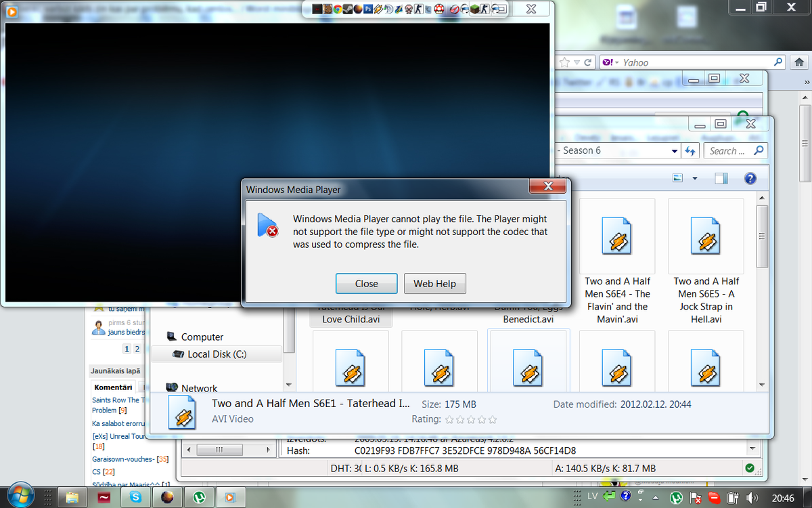Open Google Chrome from the top dock

(x=337, y=9)
